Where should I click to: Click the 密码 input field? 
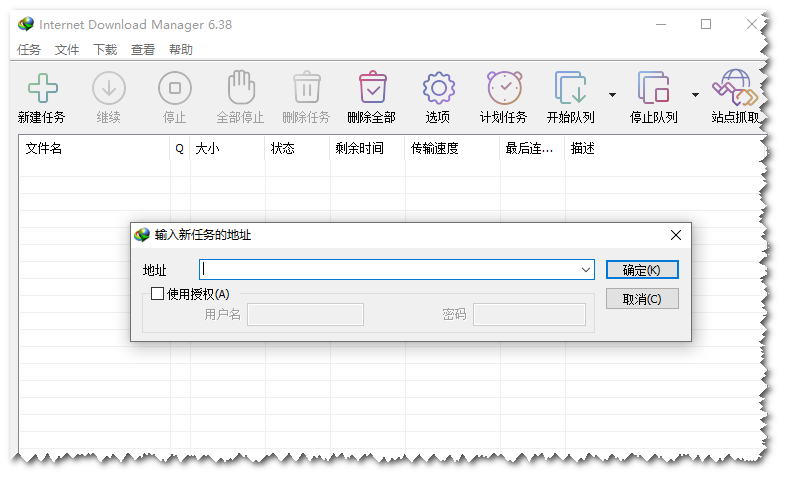click(x=529, y=314)
